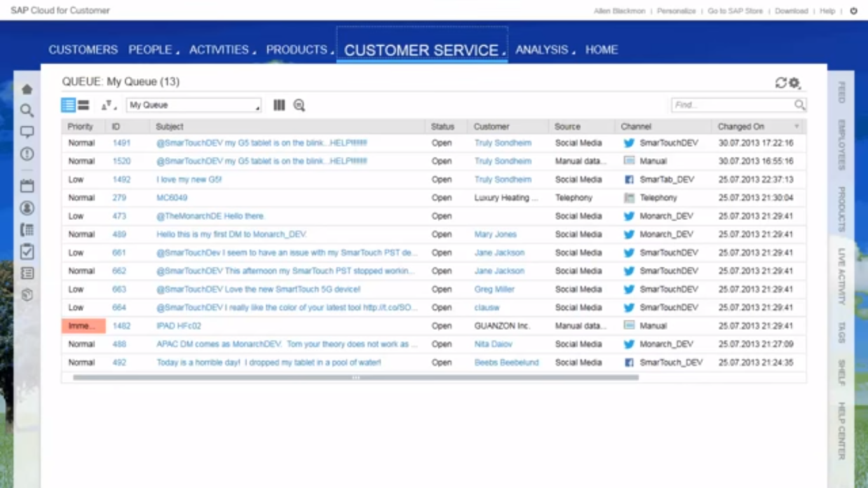Open search from the sidebar magnifier icon
This screenshot has height=488, width=868.
(x=27, y=111)
